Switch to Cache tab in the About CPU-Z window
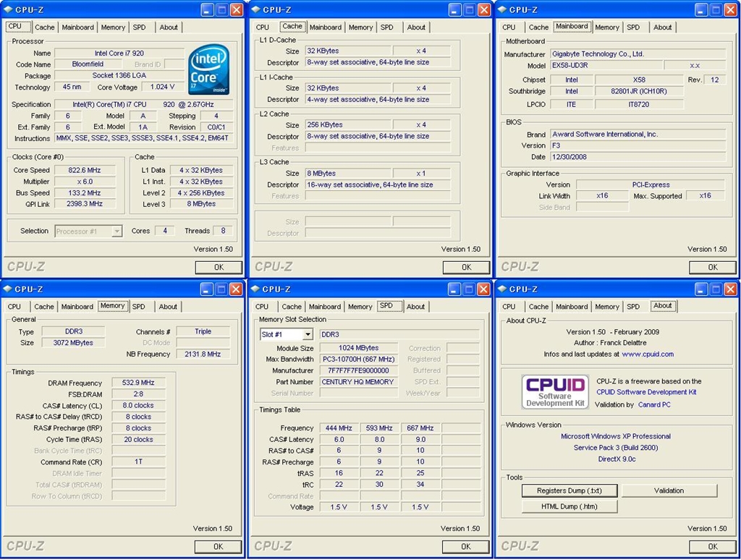The height and width of the screenshot is (560, 741). (x=538, y=307)
